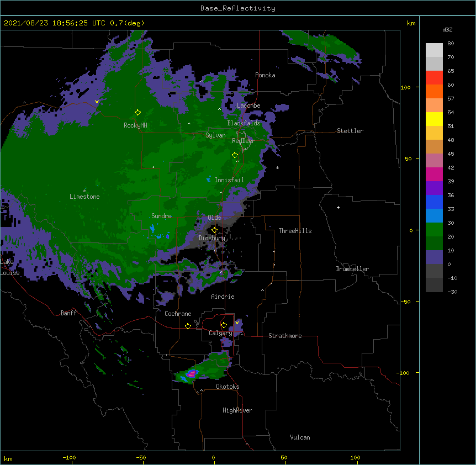Click the Limestone label
Viewport: 476px width, 465px height.
(x=84, y=197)
